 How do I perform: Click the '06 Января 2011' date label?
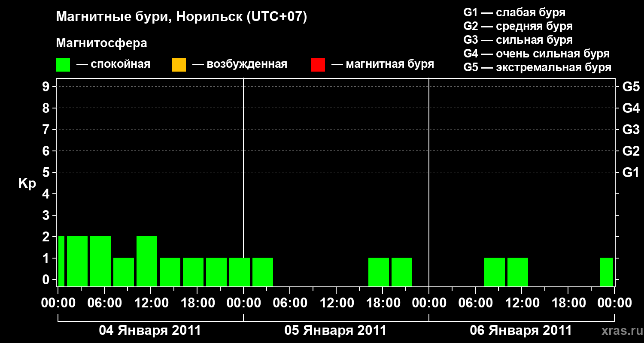521,331
